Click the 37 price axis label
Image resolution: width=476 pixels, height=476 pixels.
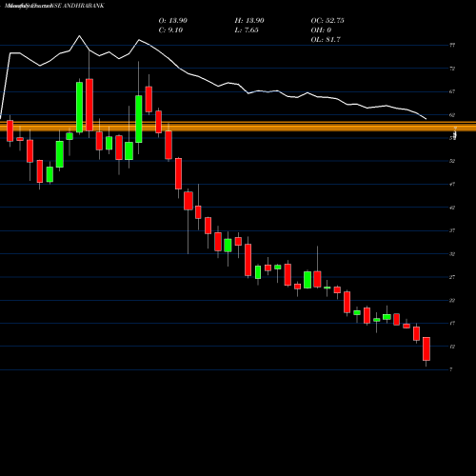pyautogui.click(x=452, y=230)
